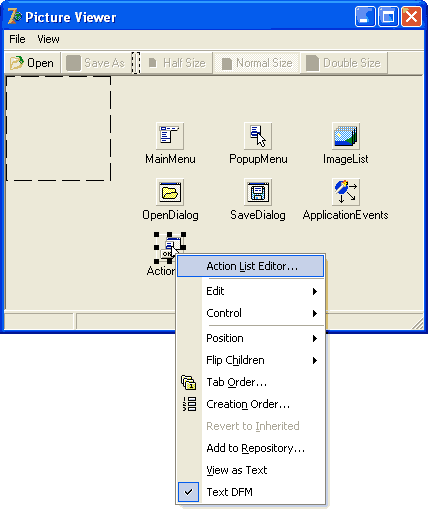This screenshot has height=511, width=428.
Task: Click the first status bar panel
Action: point(38,322)
